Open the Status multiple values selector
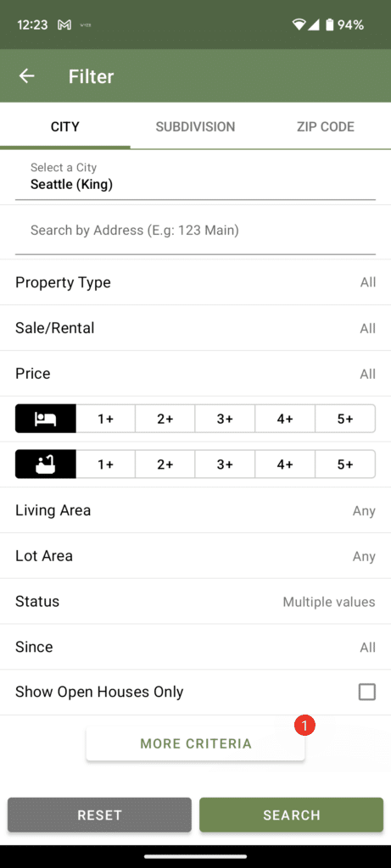This screenshot has width=391, height=868. 195,602
